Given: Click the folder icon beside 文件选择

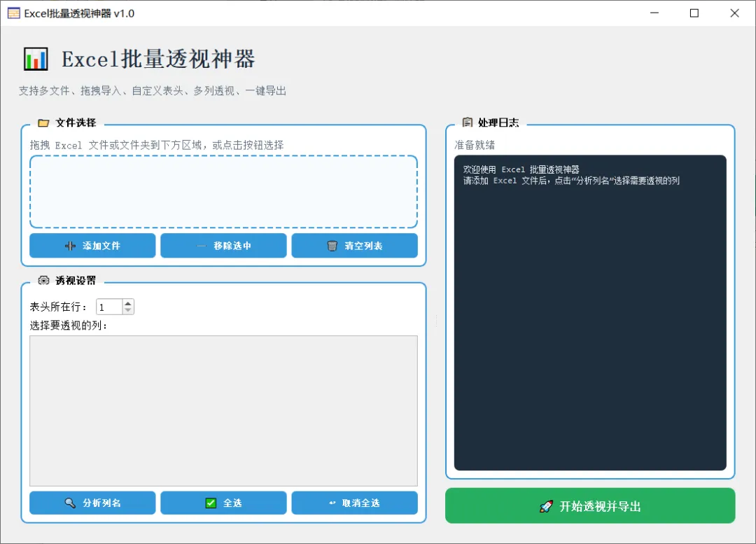Looking at the screenshot, I should [43, 123].
